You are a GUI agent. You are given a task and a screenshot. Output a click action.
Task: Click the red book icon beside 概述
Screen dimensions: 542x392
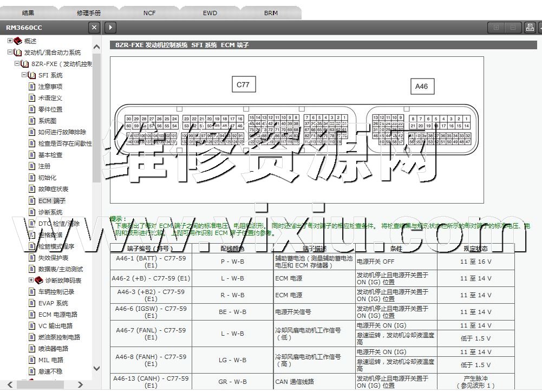point(18,41)
